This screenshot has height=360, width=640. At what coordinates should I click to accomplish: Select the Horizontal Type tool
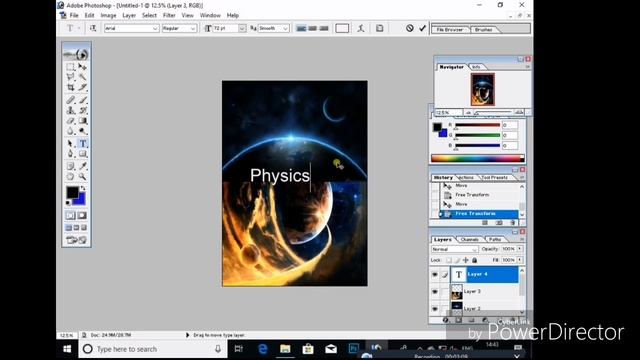82,144
